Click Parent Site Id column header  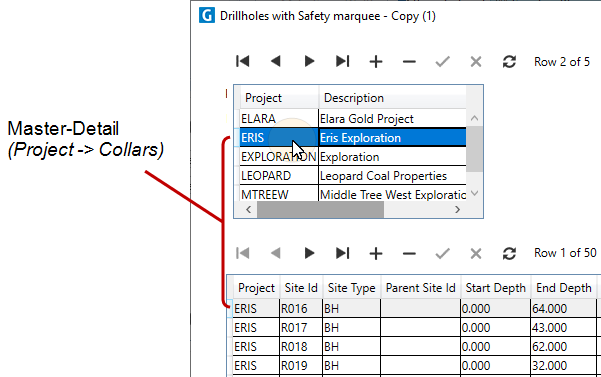coord(420,288)
